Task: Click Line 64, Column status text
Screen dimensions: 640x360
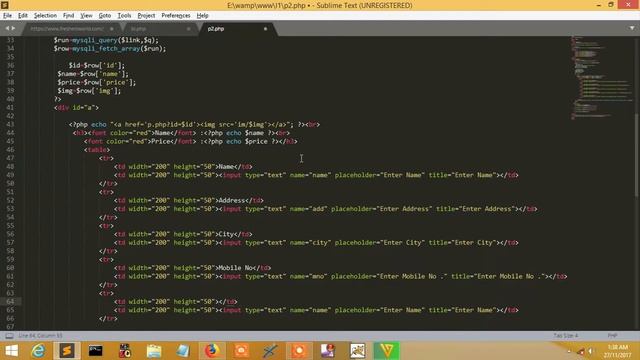Action: click(40, 336)
